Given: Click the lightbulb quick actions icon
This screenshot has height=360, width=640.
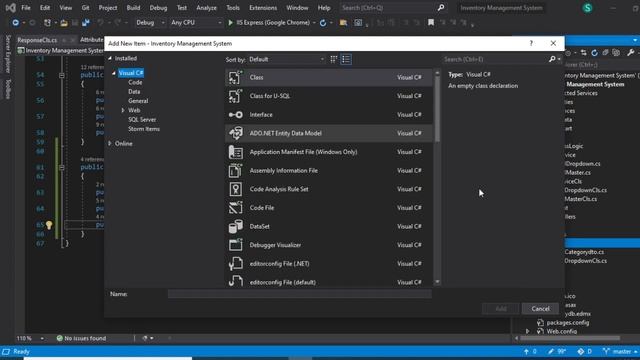Looking at the screenshot, I should pos(49,225).
